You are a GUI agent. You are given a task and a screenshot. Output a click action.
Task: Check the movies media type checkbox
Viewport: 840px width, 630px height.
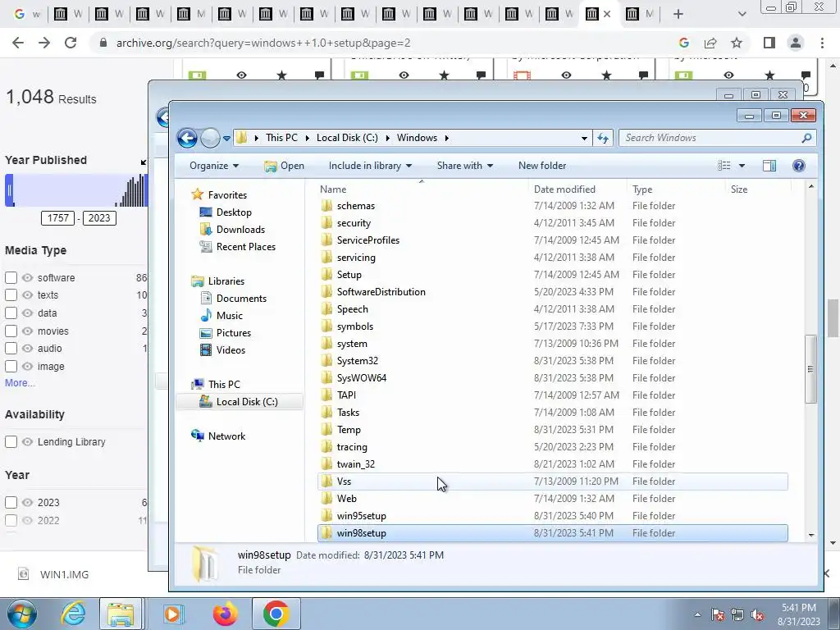pyautogui.click(x=11, y=331)
